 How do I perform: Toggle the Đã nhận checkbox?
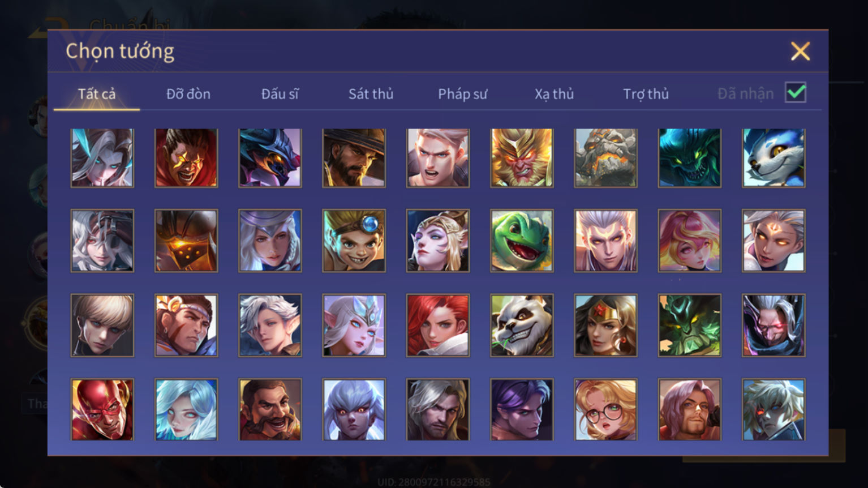796,92
